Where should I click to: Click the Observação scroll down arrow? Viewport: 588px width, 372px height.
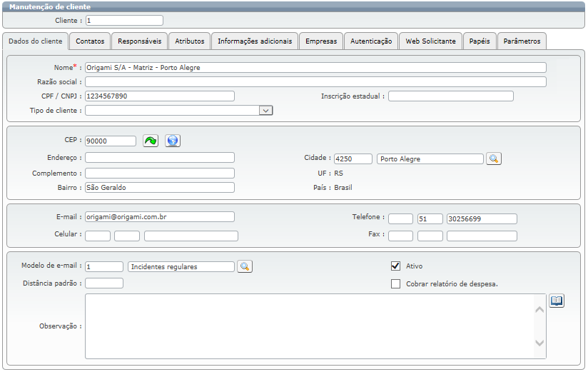coord(539,343)
